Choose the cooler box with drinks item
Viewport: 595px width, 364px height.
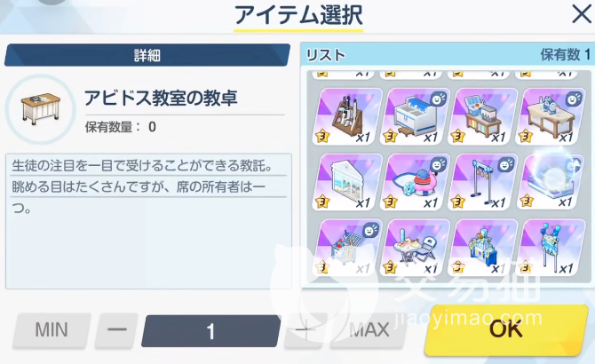[x=482, y=116]
